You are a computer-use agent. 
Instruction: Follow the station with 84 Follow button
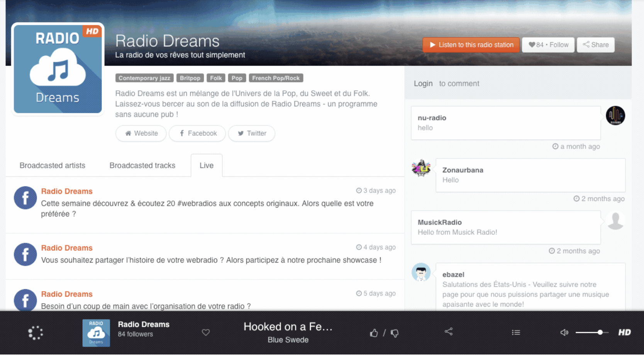point(548,45)
